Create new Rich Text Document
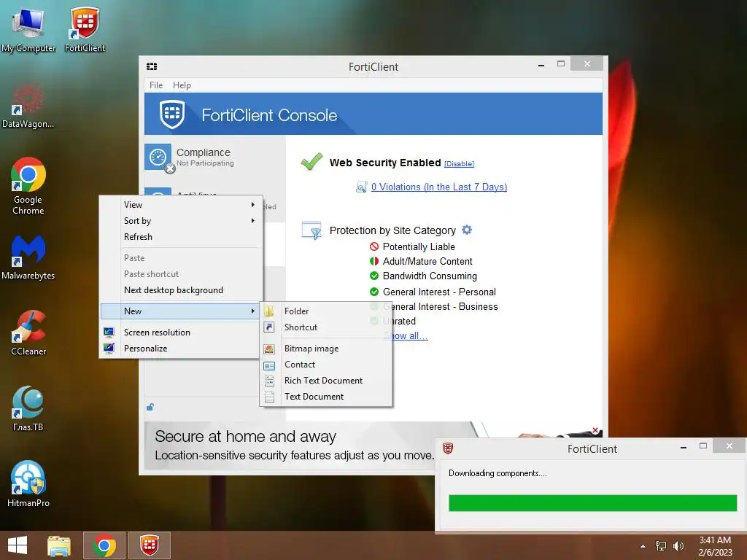The width and height of the screenshot is (747, 560). [326, 381]
